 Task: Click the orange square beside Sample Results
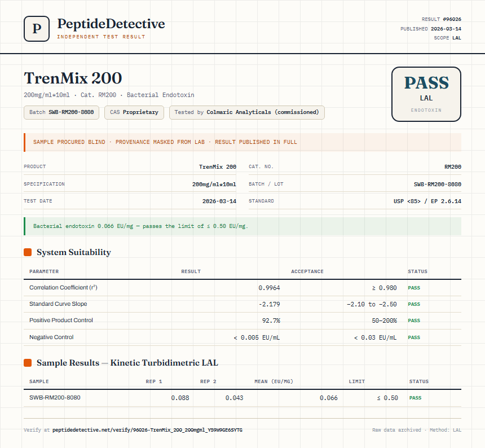pos(28,363)
